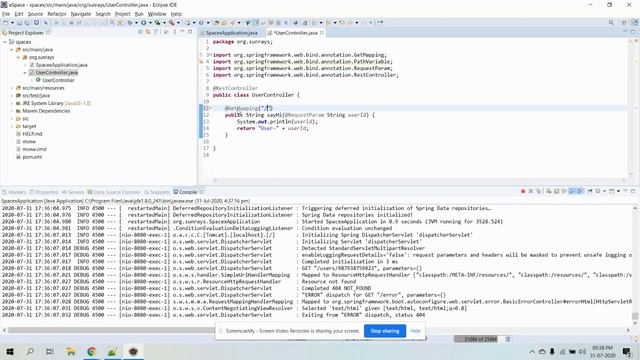
Task: Open the Search magnifier at toolbar right
Action: [611, 23]
